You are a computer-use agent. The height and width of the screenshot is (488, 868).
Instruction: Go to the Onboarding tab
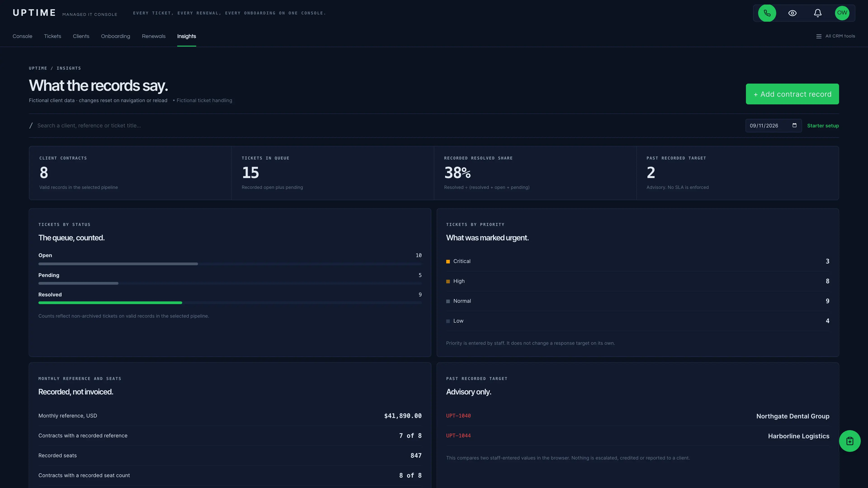click(116, 36)
